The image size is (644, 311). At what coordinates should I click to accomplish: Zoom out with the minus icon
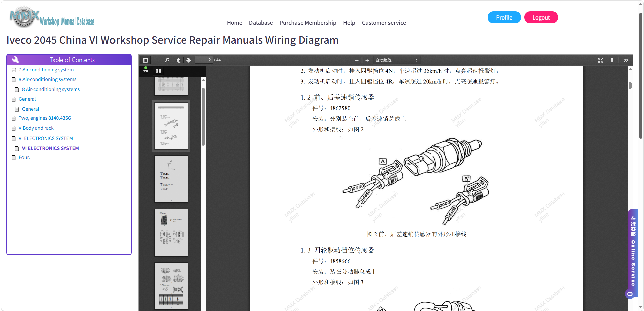point(357,60)
